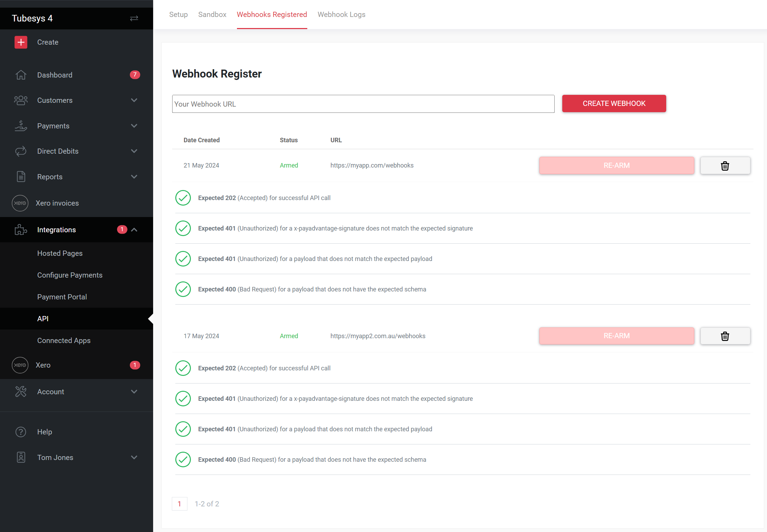Click the Help section icon

tap(20, 432)
